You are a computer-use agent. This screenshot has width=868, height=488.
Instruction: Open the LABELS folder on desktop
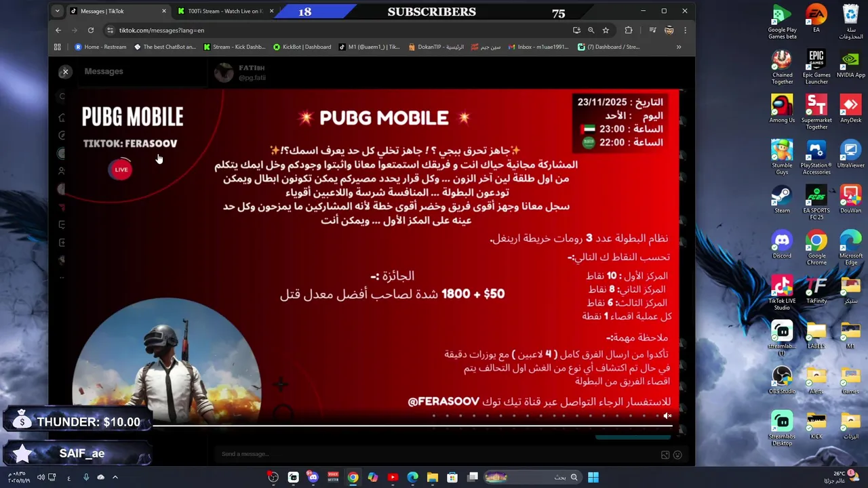click(x=816, y=335)
